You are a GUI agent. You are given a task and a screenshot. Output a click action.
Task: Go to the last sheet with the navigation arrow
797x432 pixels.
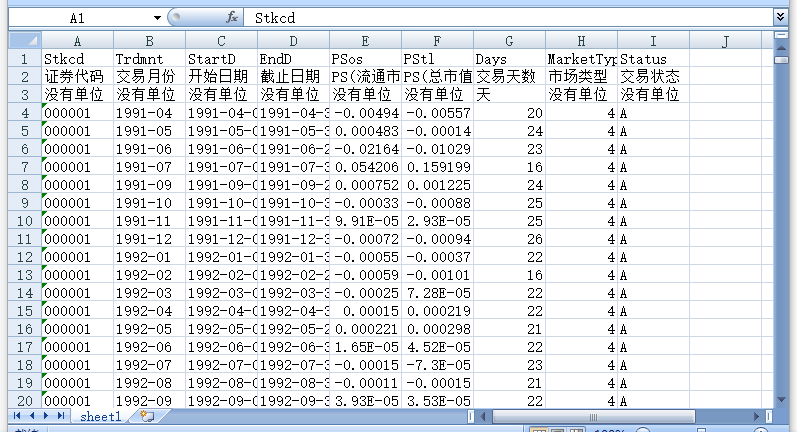(x=61, y=416)
